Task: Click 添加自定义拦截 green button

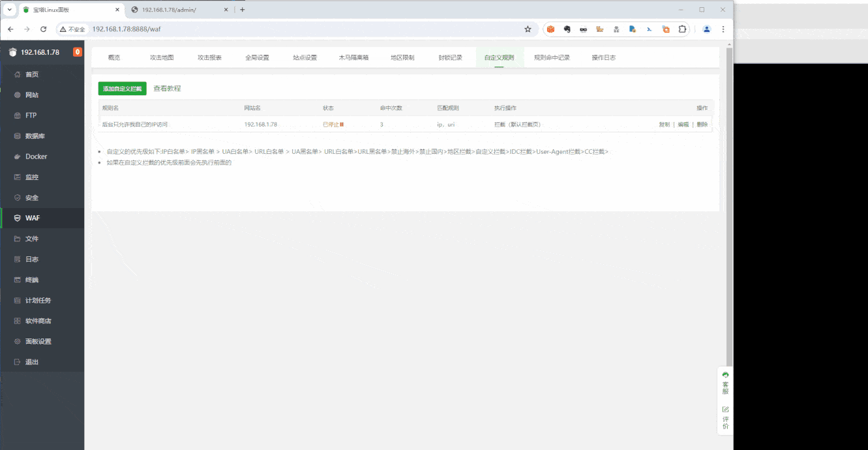Action: point(123,89)
